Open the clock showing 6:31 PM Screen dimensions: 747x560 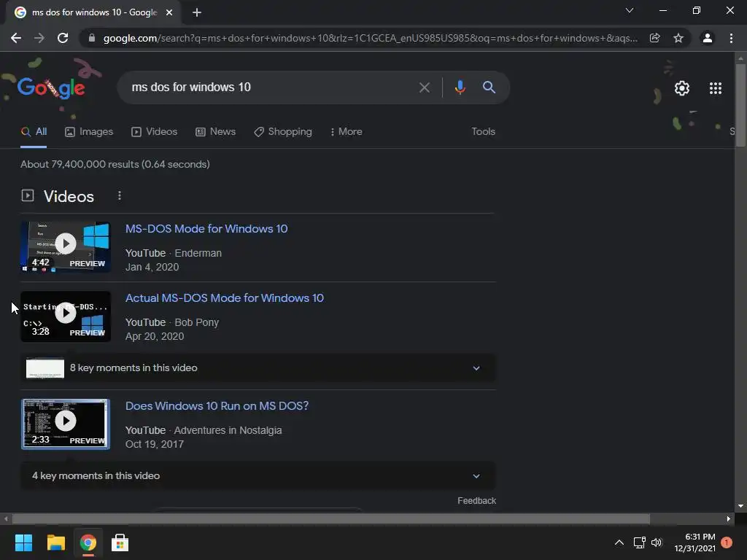(x=695, y=542)
